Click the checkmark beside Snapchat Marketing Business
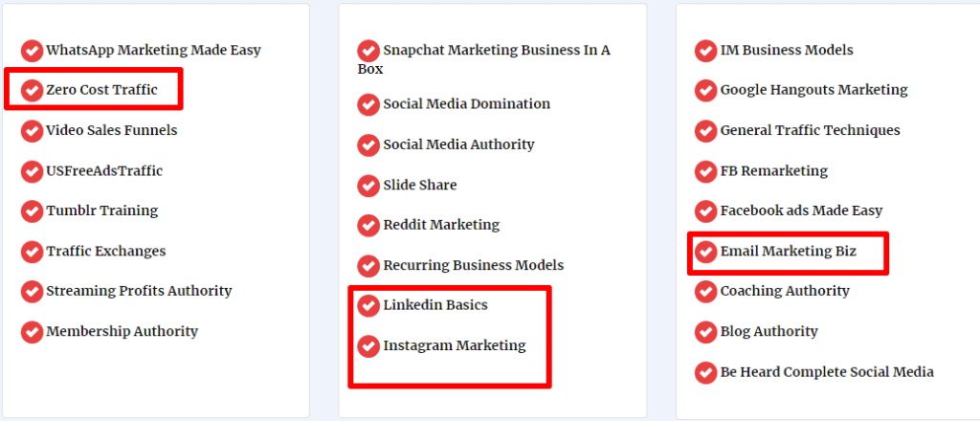This screenshot has width=980, height=421. pyautogui.click(x=368, y=51)
